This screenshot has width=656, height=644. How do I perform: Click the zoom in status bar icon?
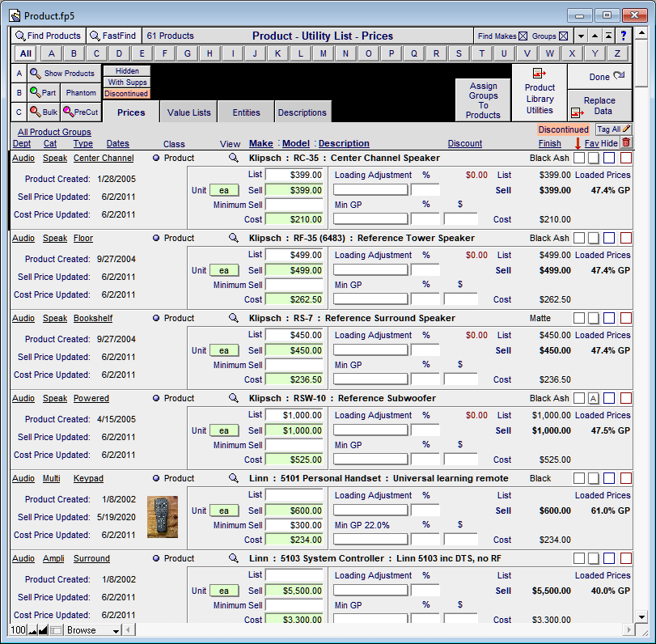pos(43,630)
